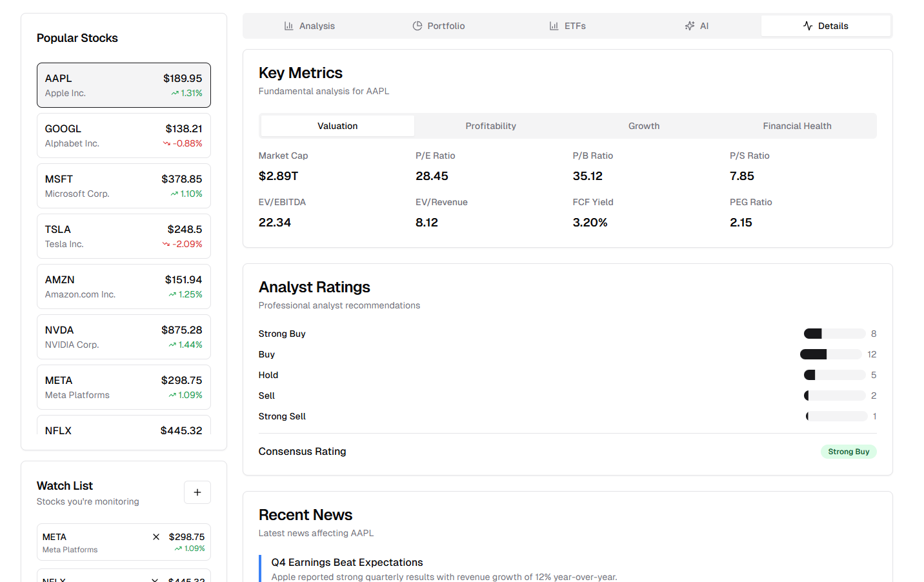This screenshot has height=582, width=924.
Task: Click the Analyst Ratings heading
Action: click(x=314, y=287)
